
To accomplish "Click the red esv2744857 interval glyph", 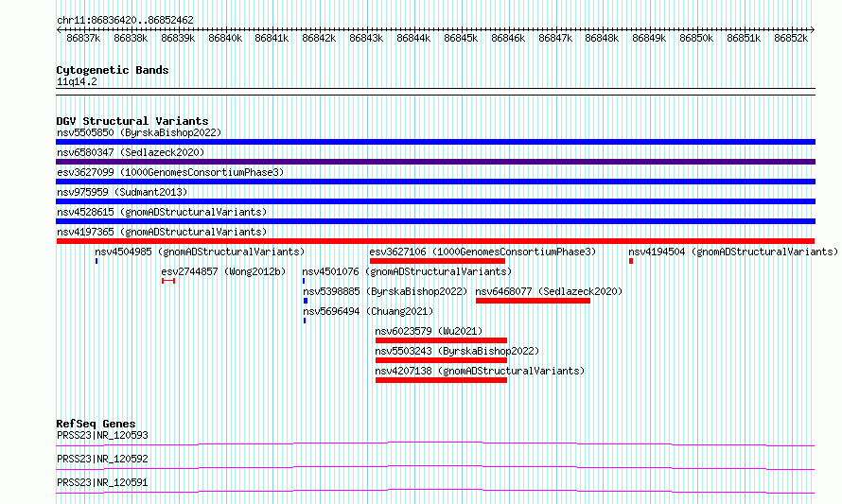I will tap(168, 281).
